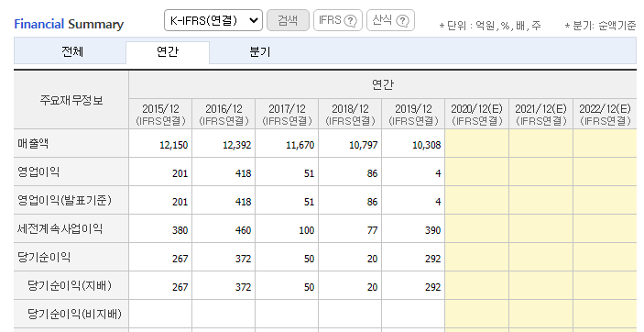Click the 영업이익(발표기준) row label

pos(64,200)
